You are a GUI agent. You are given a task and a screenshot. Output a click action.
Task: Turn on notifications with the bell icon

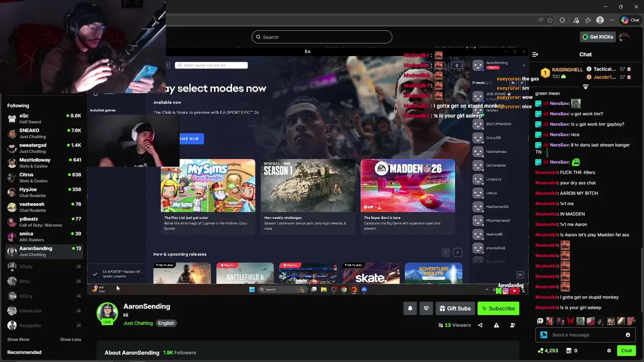point(410,309)
